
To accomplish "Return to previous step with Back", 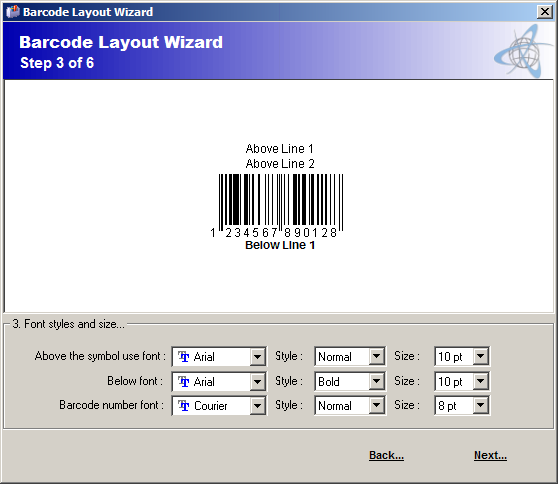I will 386,455.
